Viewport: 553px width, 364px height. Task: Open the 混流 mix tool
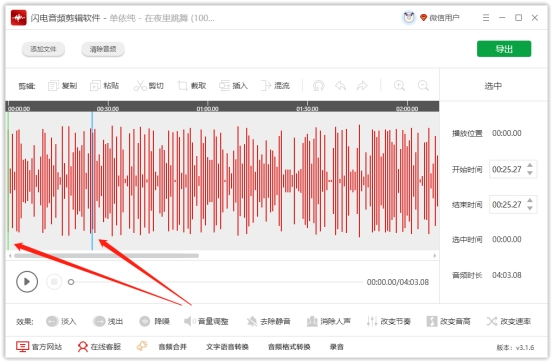pos(275,85)
